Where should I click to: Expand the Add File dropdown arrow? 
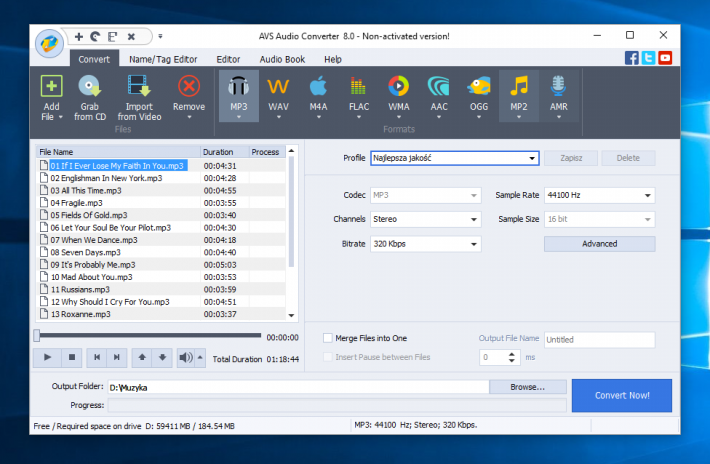(61, 117)
